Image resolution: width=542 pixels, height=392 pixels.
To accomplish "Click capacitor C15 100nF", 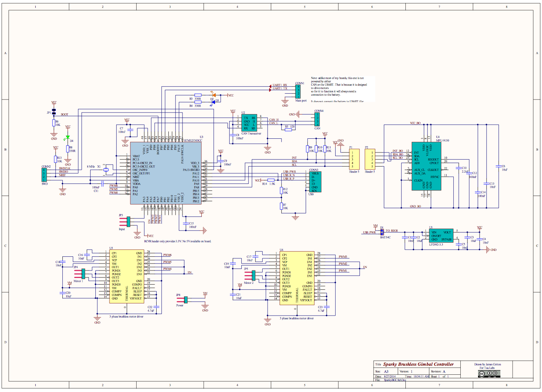I will pos(185,224).
